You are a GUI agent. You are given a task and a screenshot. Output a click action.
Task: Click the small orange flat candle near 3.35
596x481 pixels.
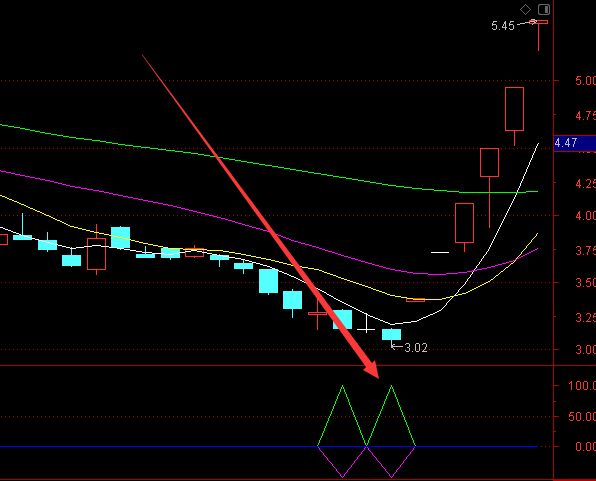coord(415,300)
